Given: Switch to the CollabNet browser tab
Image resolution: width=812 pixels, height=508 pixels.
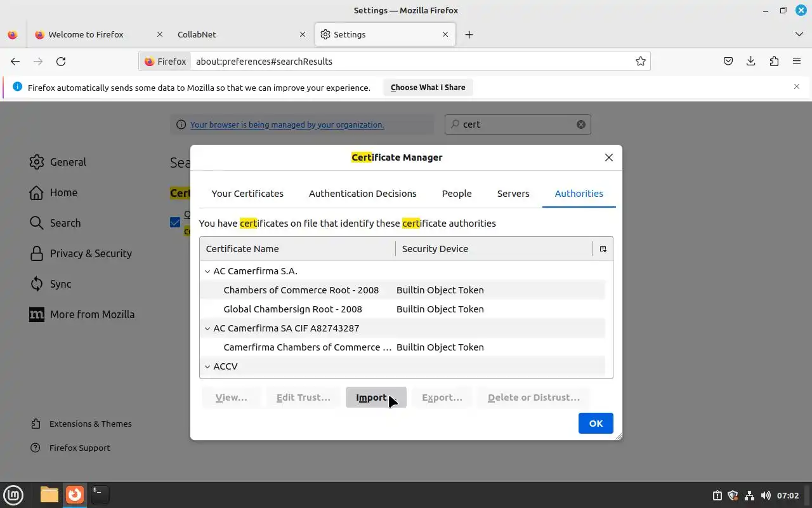Looking at the screenshot, I should point(241,34).
